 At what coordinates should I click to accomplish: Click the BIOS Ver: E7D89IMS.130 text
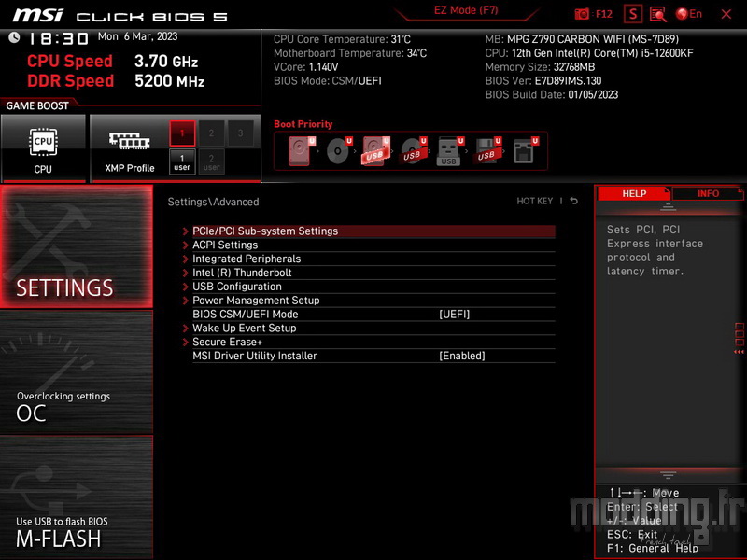(x=543, y=81)
